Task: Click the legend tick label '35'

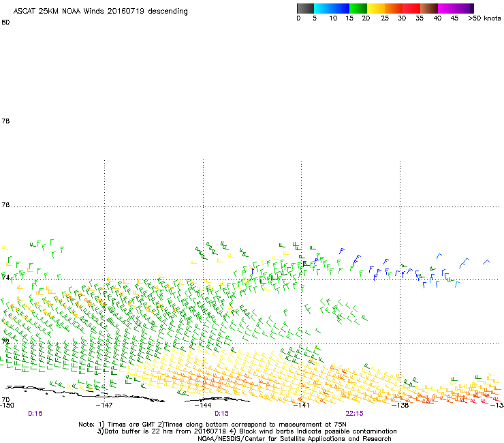Action: click(x=420, y=18)
